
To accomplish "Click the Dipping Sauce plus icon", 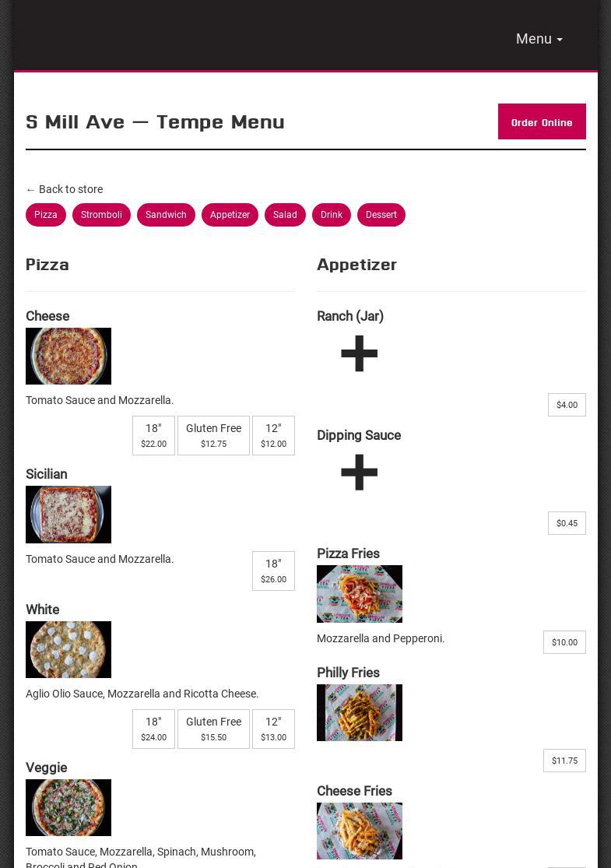I will click(x=359, y=473).
